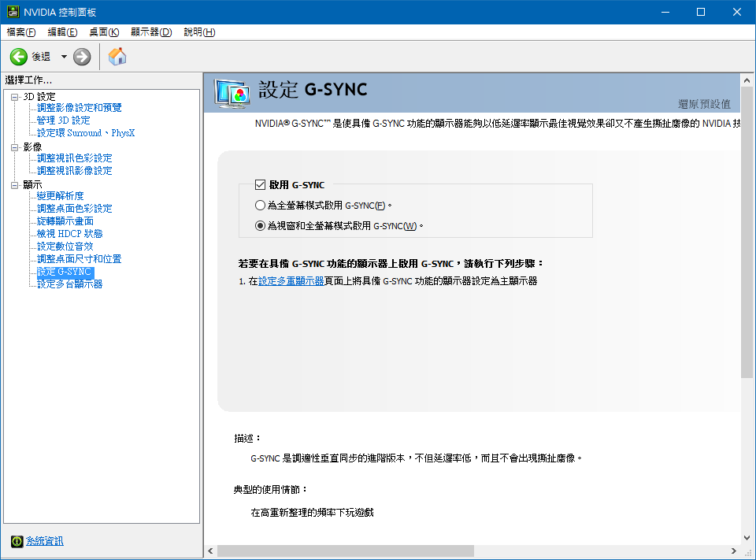Open the Back history dropdown arrow
The image size is (756, 560).
[64, 57]
